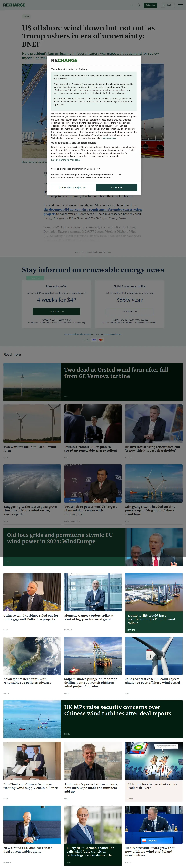The width and height of the screenshot is (186, 868).
Task: Click the green Subscribe button in the header
Action: 151,5
